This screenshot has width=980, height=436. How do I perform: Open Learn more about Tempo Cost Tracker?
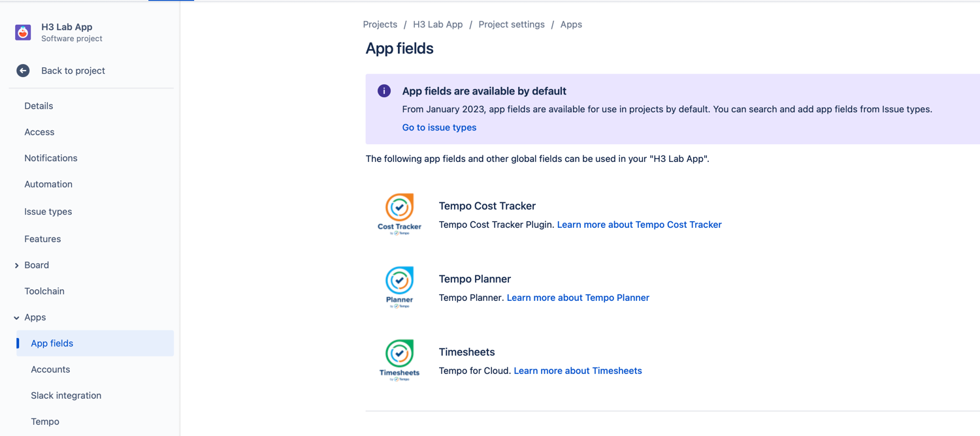[x=639, y=225]
